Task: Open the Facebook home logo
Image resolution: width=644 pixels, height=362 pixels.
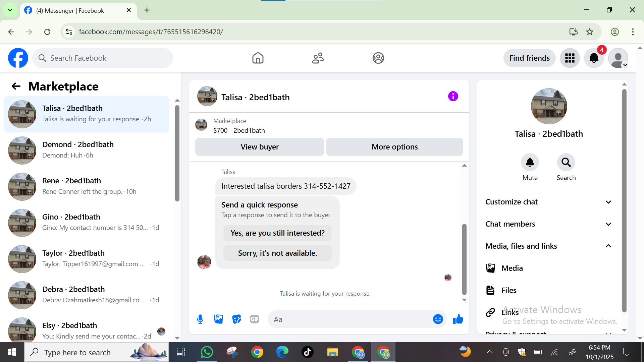Action: (x=18, y=58)
